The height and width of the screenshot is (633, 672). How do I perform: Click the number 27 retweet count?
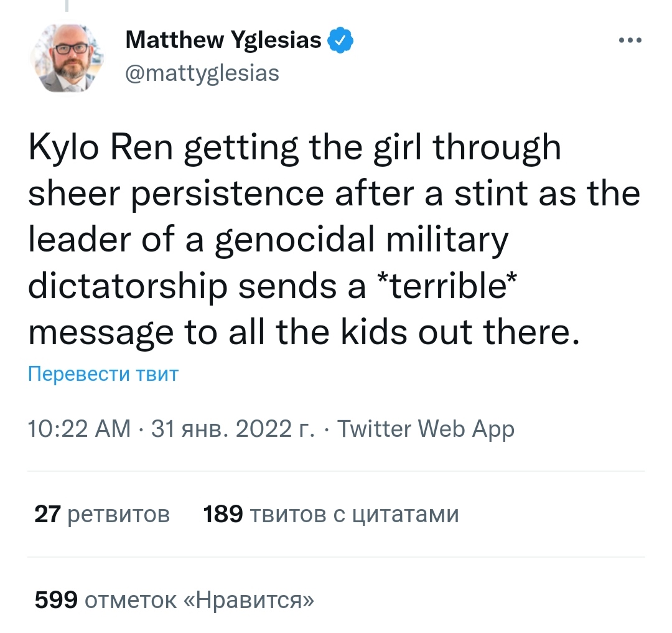coord(47,514)
